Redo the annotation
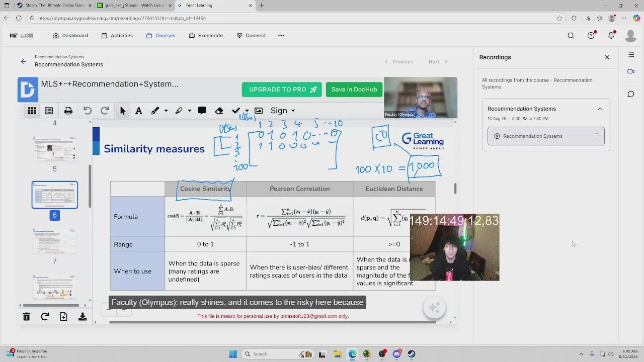The width and height of the screenshot is (644, 362). [x=105, y=111]
